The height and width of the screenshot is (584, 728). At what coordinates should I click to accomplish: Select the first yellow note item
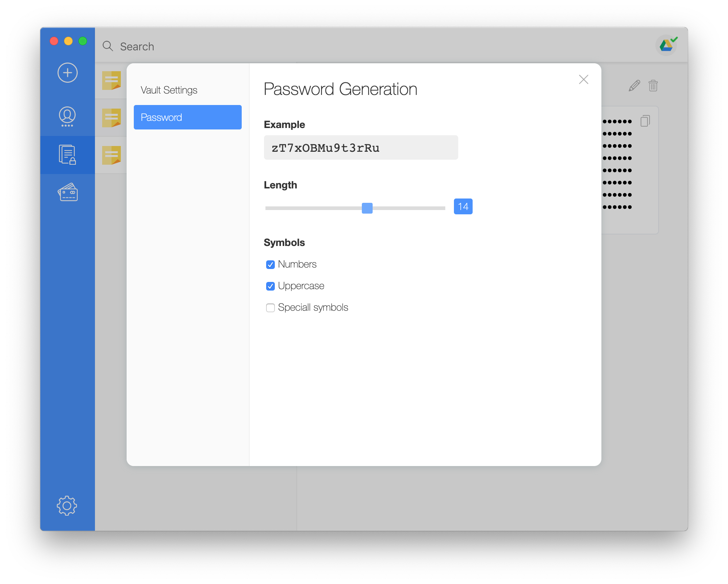(x=111, y=81)
